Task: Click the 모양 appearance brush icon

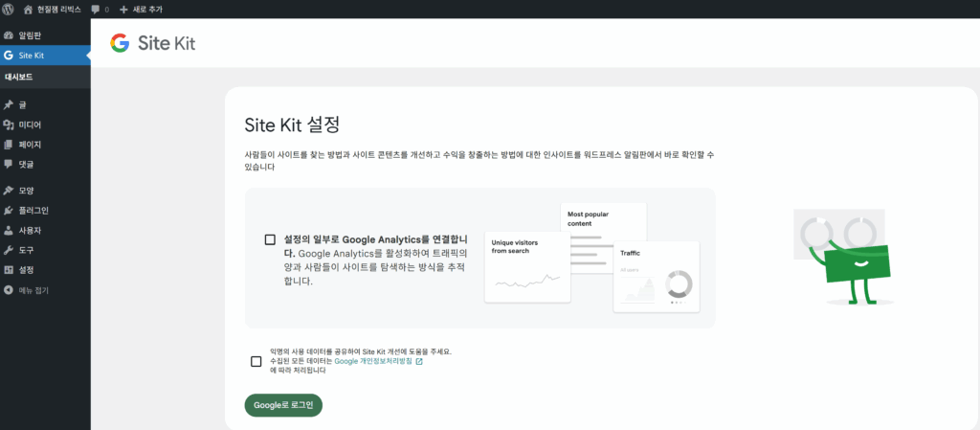Action: (9, 191)
